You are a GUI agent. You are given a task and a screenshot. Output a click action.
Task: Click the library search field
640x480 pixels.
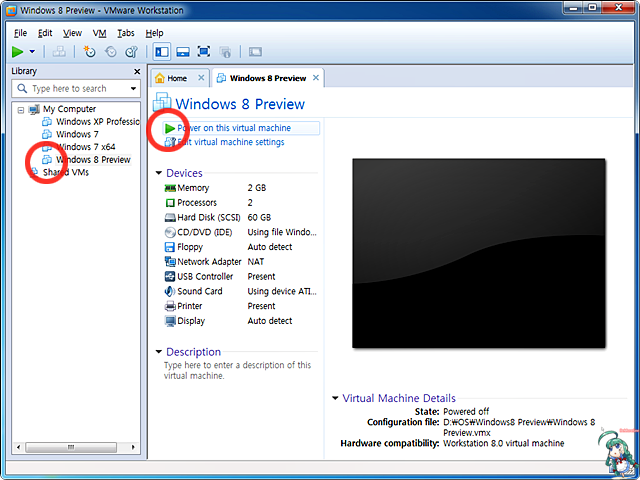coord(76,89)
